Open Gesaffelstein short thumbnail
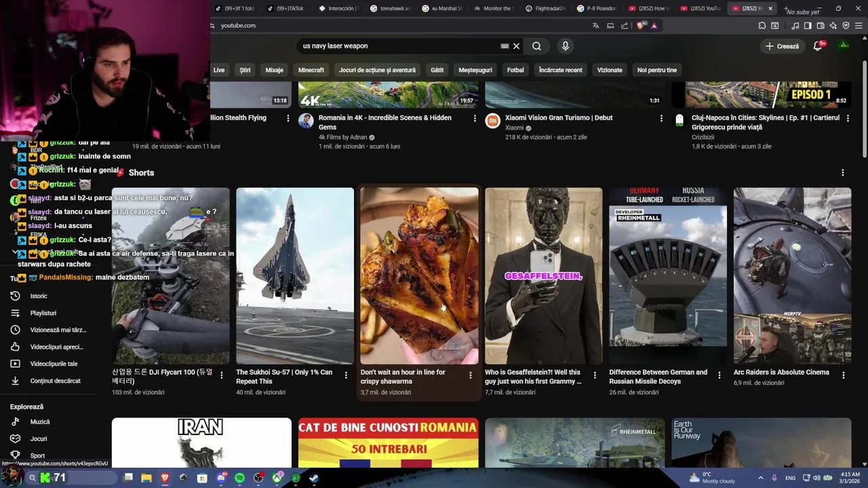 (543, 276)
